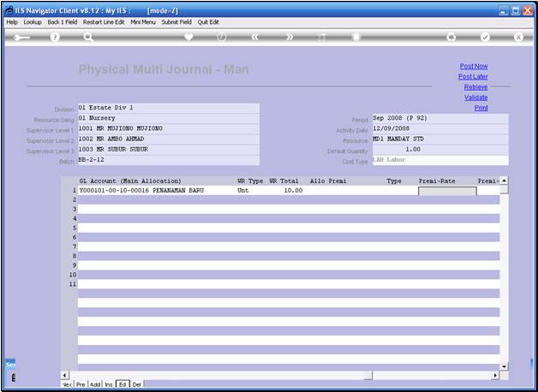
Task: Click the Period field Sep 2008 (P 92)
Action: pos(440,118)
